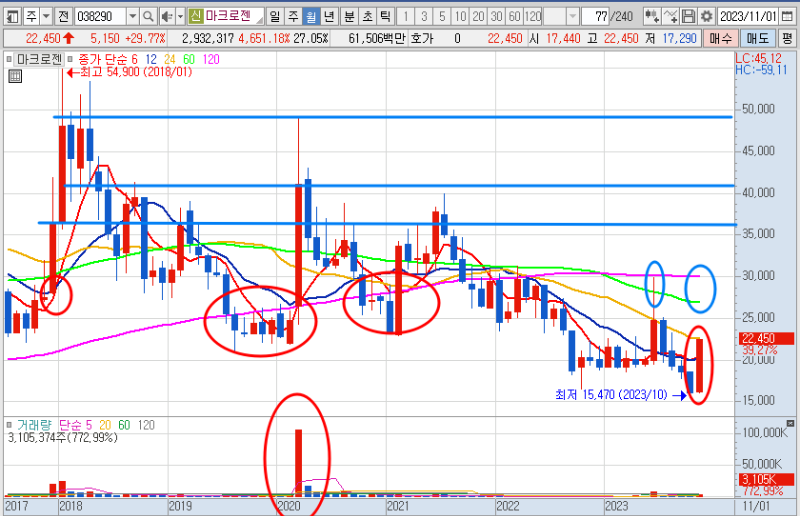Click volume 단순 5 20 60 120 label

point(106,425)
